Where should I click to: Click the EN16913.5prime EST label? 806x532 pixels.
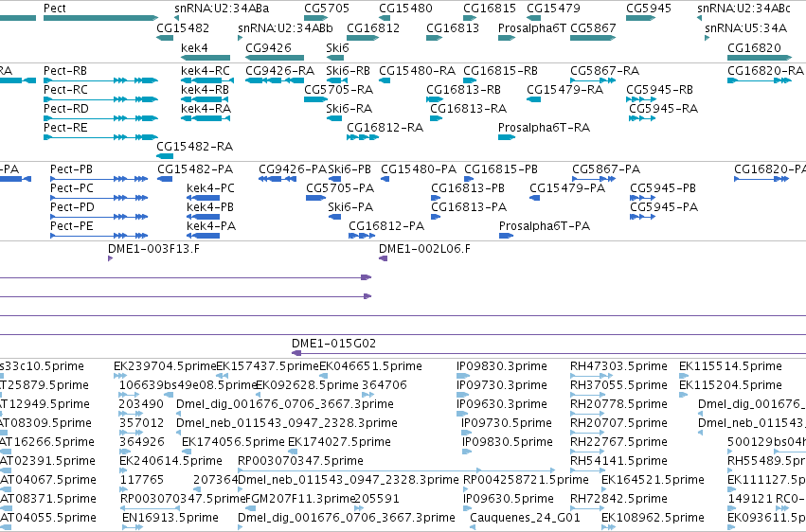tap(170, 517)
